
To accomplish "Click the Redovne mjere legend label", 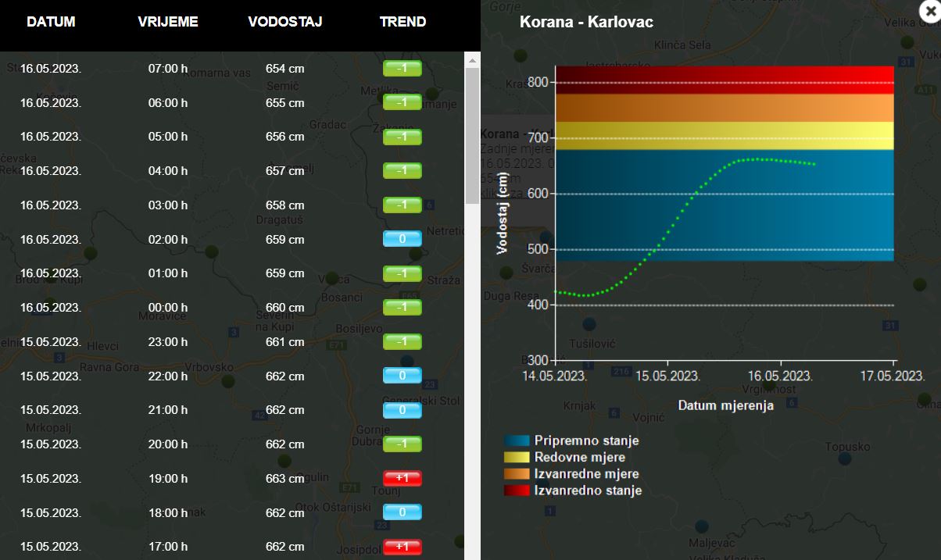I will [x=579, y=458].
